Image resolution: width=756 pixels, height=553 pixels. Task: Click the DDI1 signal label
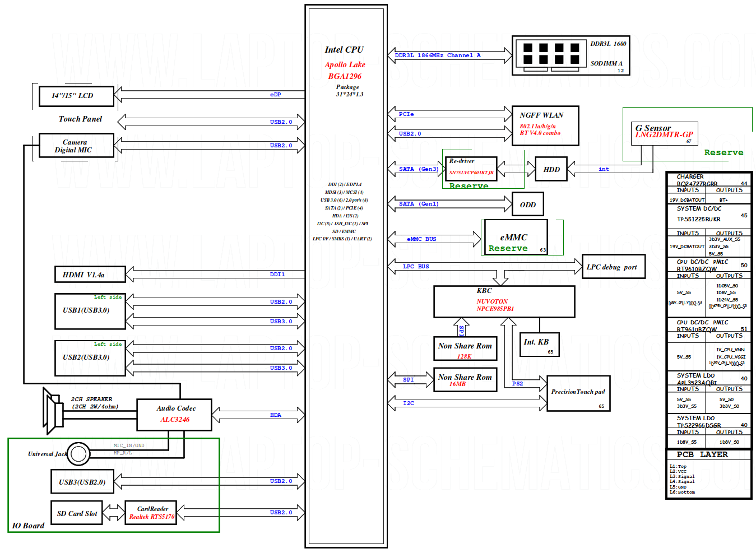tap(277, 275)
